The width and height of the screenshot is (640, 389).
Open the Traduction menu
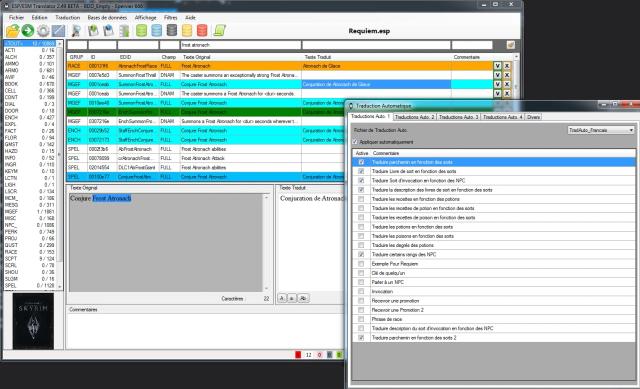click(x=68, y=18)
